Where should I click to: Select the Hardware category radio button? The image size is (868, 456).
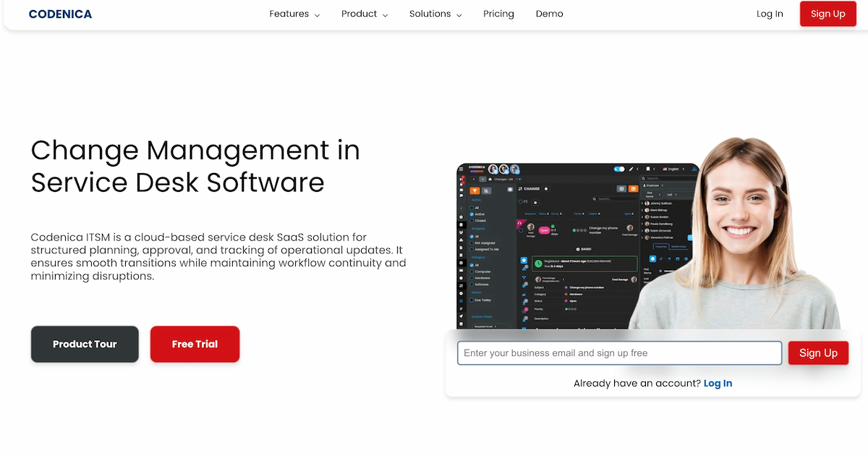[x=472, y=278]
